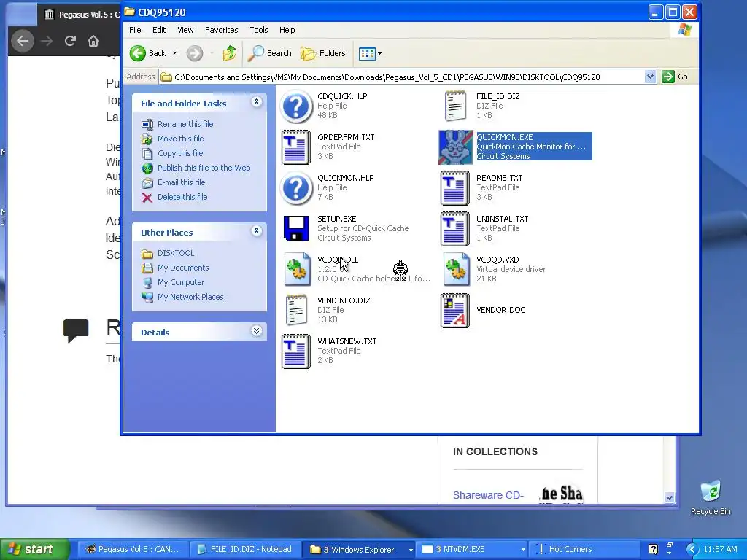Collapse Other Places panel
The image size is (747, 560).
(256, 231)
